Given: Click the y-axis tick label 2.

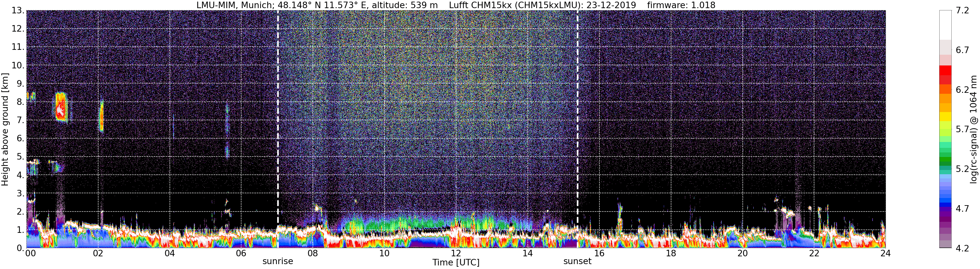Looking at the screenshot, I should coord(21,212).
